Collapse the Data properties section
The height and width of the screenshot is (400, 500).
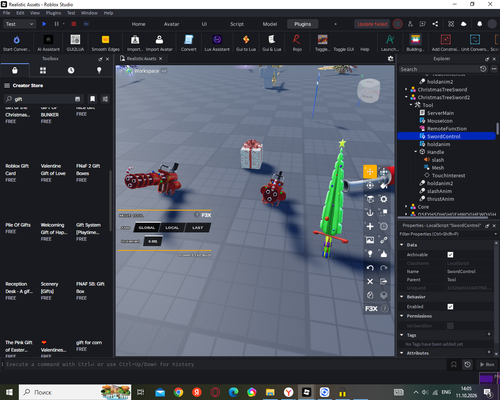tap(402, 245)
